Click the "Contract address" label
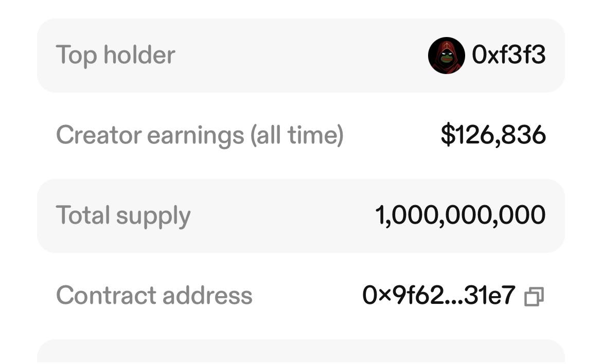602x364 pixels. [154, 296]
